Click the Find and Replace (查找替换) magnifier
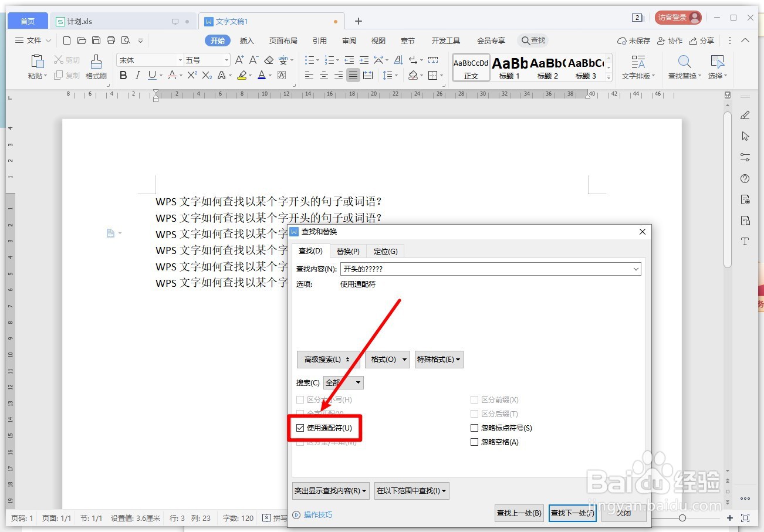Screen dimensions: 764x532 pos(684,62)
